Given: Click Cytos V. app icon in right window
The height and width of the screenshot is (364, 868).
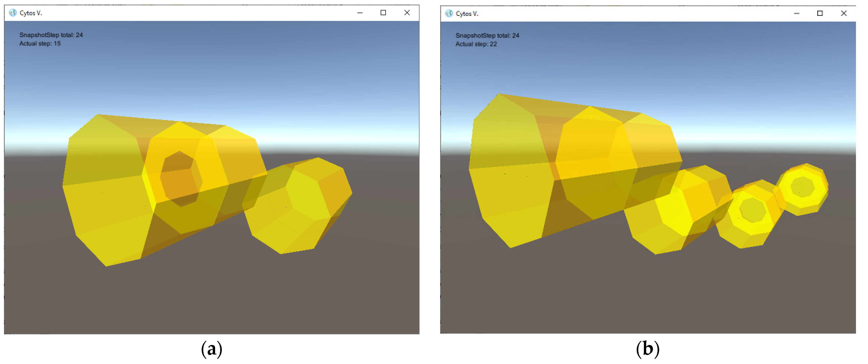Looking at the screenshot, I should coord(449,13).
